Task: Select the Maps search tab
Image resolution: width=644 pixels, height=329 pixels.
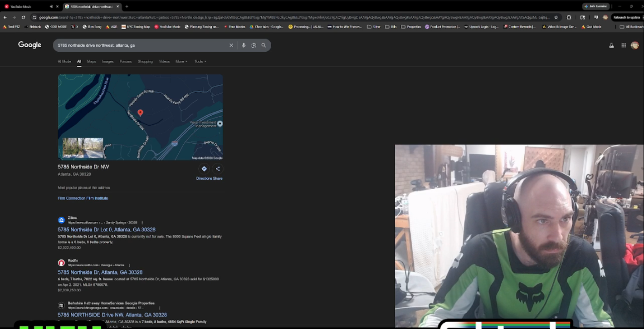Action: click(92, 61)
